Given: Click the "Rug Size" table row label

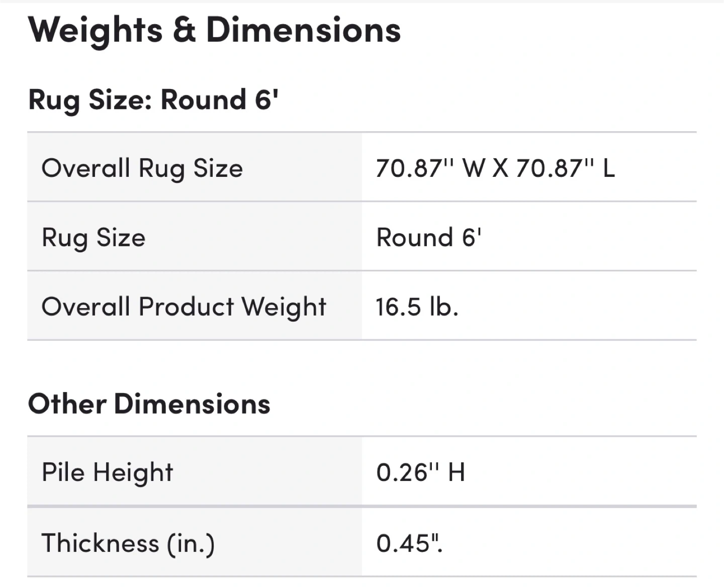Looking at the screenshot, I should click(x=94, y=237).
